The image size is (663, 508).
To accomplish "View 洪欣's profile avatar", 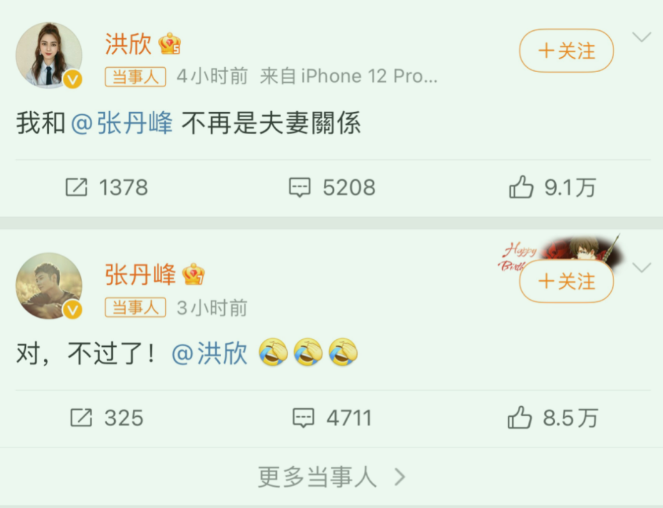I will coord(49,55).
